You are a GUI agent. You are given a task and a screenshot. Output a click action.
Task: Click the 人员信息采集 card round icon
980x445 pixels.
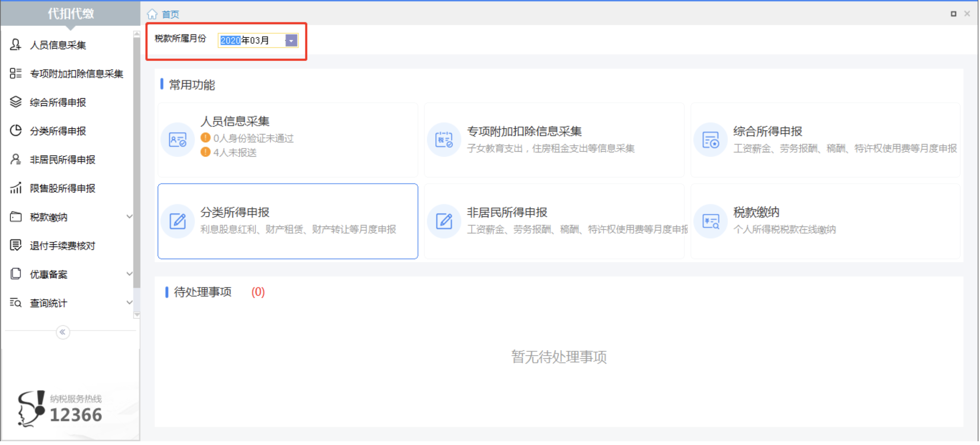pos(178,140)
